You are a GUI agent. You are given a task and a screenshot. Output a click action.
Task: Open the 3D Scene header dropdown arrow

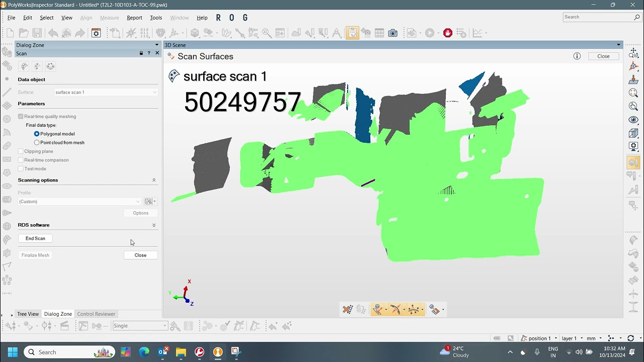click(x=619, y=45)
